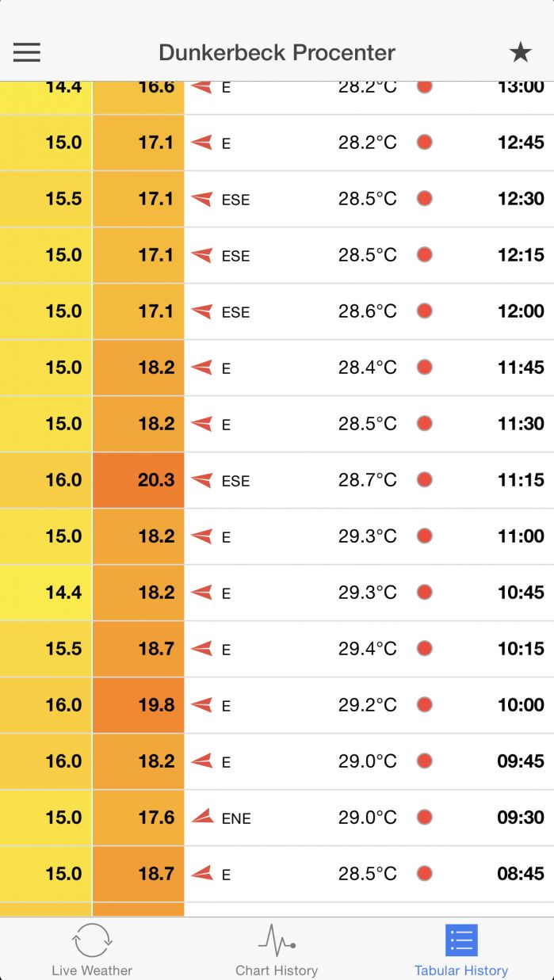Switch to the Chart History tab
This screenshot has height=980, width=554.
click(x=277, y=970)
